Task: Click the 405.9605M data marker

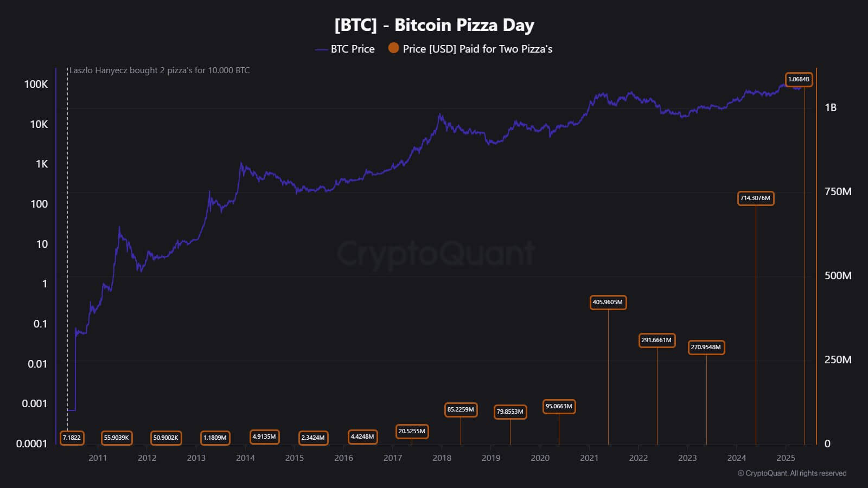Action: (x=608, y=302)
